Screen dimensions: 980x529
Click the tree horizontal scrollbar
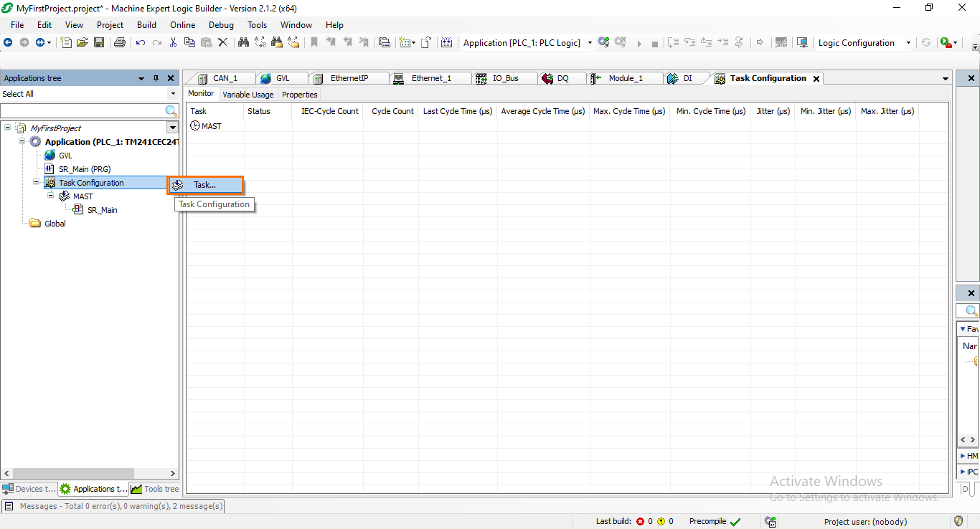[73, 474]
